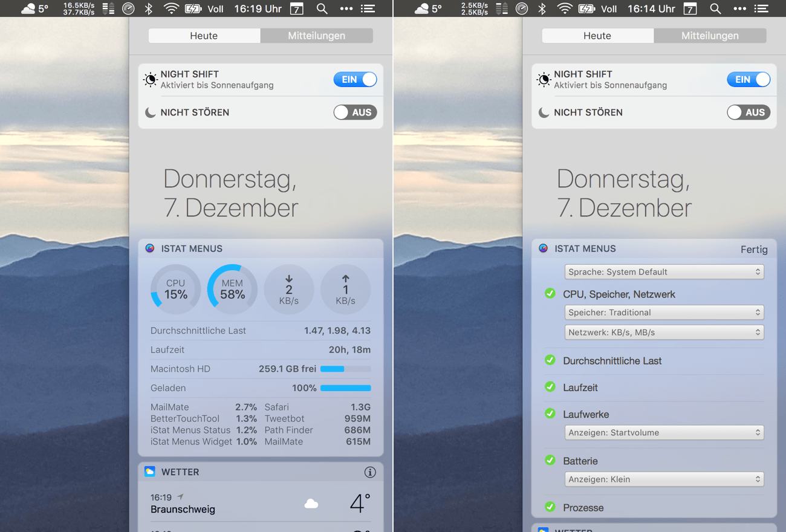Uncheck the Prozesse option

pyautogui.click(x=550, y=507)
